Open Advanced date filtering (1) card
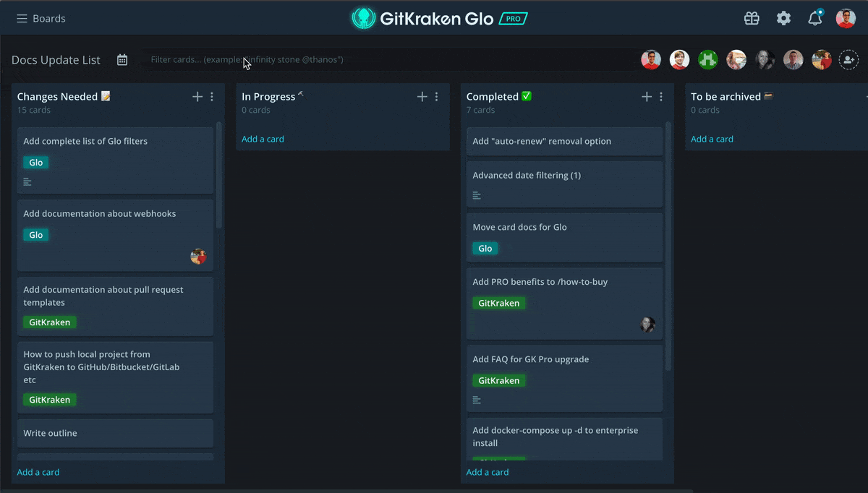Viewport: 868px width, 493px height. click(x=564, y=184)
